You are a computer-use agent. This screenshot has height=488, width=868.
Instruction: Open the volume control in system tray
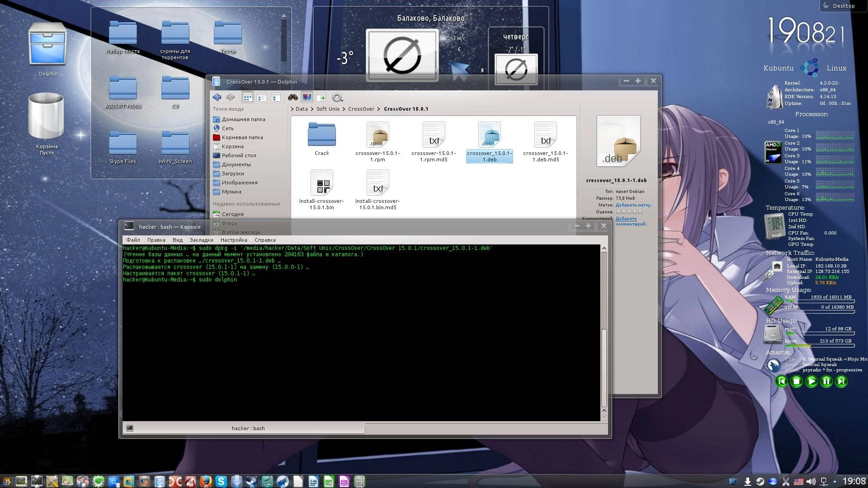[811, 482]
